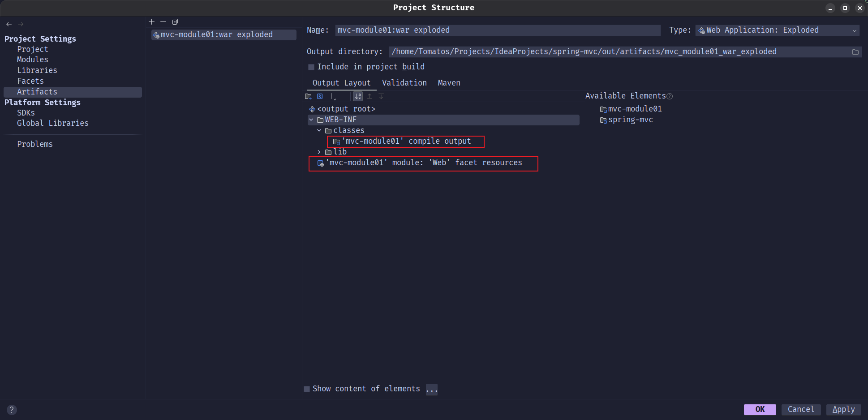The image size is (868, 420).
Task: Browse for output directory using folder icon
Action: click(x=855, y=52)
